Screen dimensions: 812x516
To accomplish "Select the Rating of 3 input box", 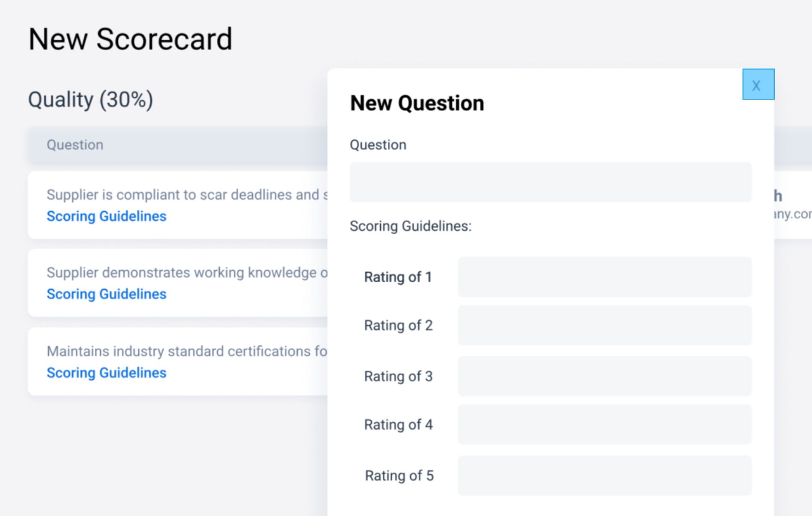I will tap(604, 376).
